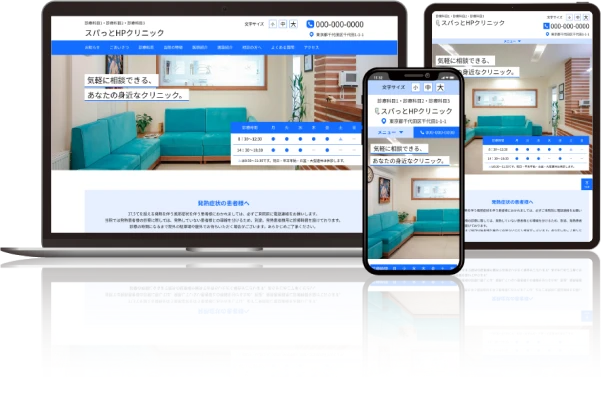Click the afternoon hours row in laptop schedule
This screenshot has height=394, width=601.
point(296,150)
